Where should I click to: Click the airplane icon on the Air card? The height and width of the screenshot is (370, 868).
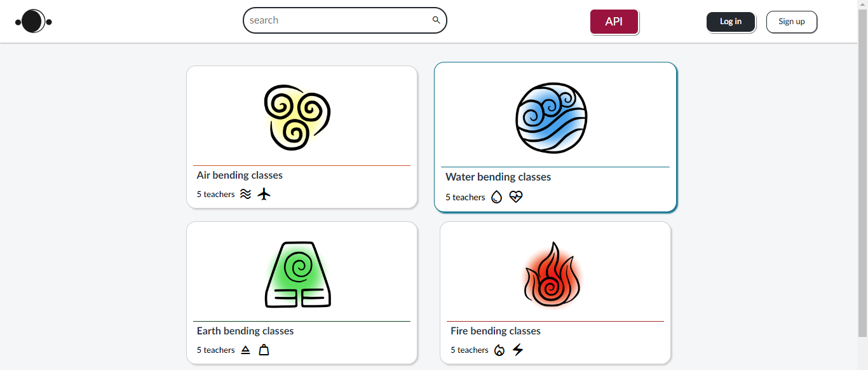(264, 194)
